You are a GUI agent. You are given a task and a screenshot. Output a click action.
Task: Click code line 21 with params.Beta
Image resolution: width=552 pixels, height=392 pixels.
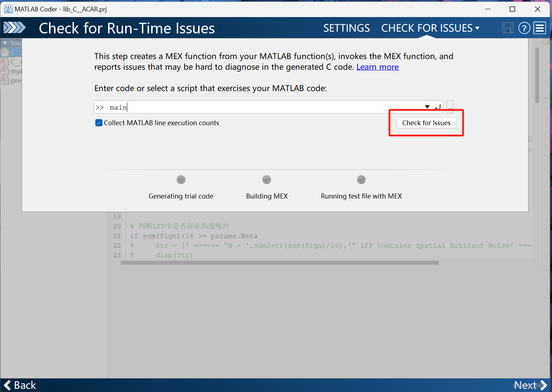pos(194,236)
